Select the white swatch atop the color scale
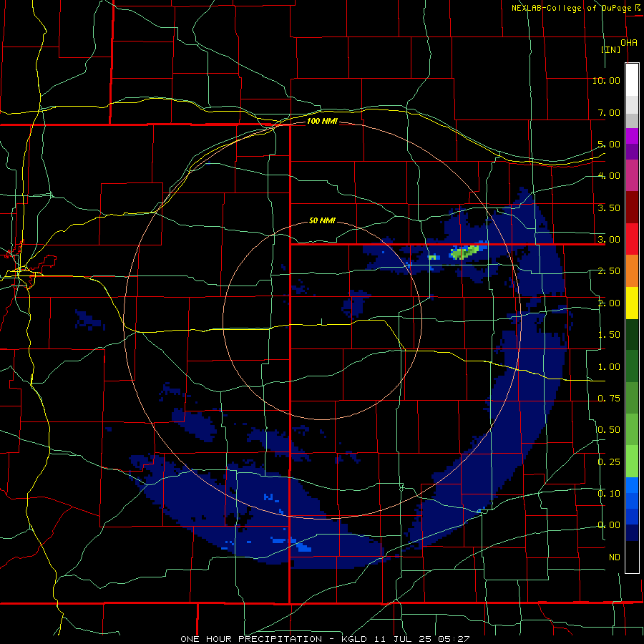 point(632,79)
